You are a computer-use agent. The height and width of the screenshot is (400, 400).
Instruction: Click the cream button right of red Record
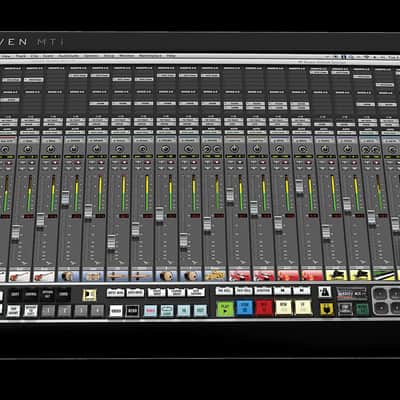(x=284, y=308)
